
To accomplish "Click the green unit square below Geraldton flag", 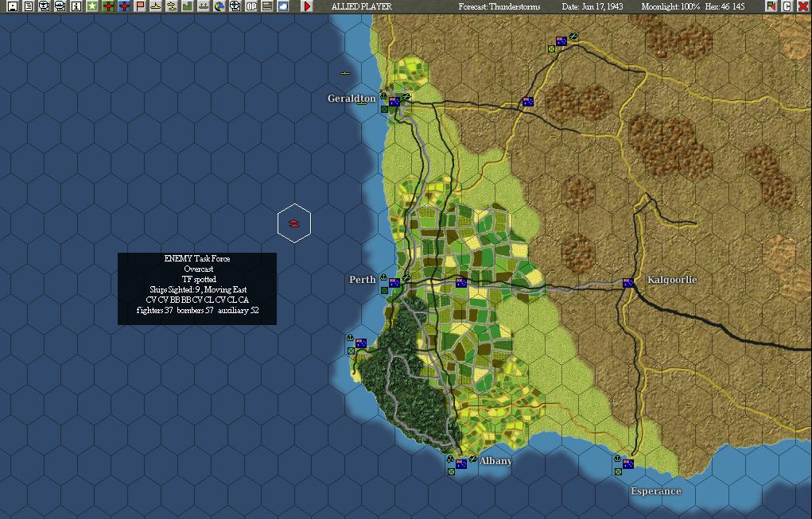I will pos(384,109).
